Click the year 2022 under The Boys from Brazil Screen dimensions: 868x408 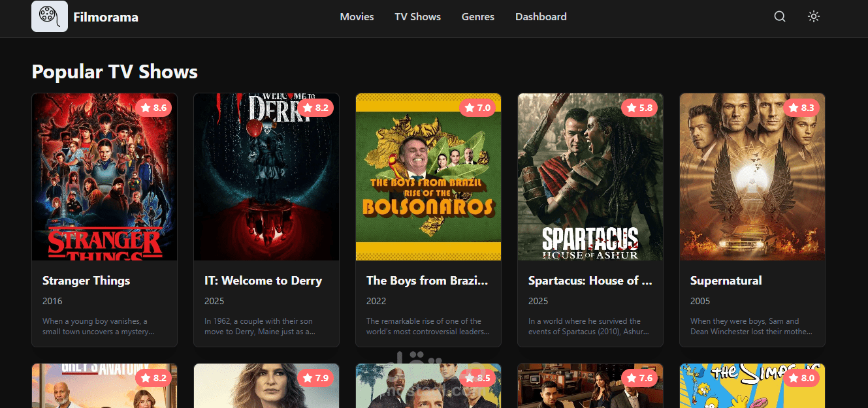click(376, 301)
